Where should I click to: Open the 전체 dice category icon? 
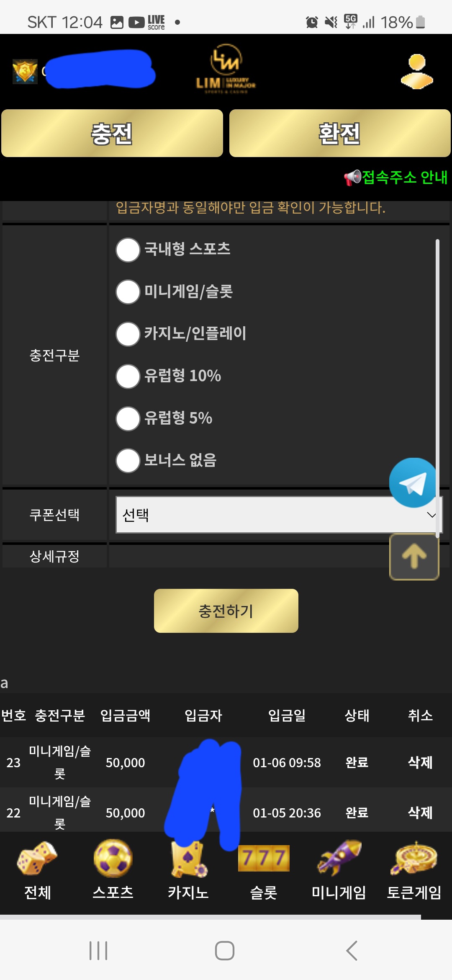click(x=37, y=859)
